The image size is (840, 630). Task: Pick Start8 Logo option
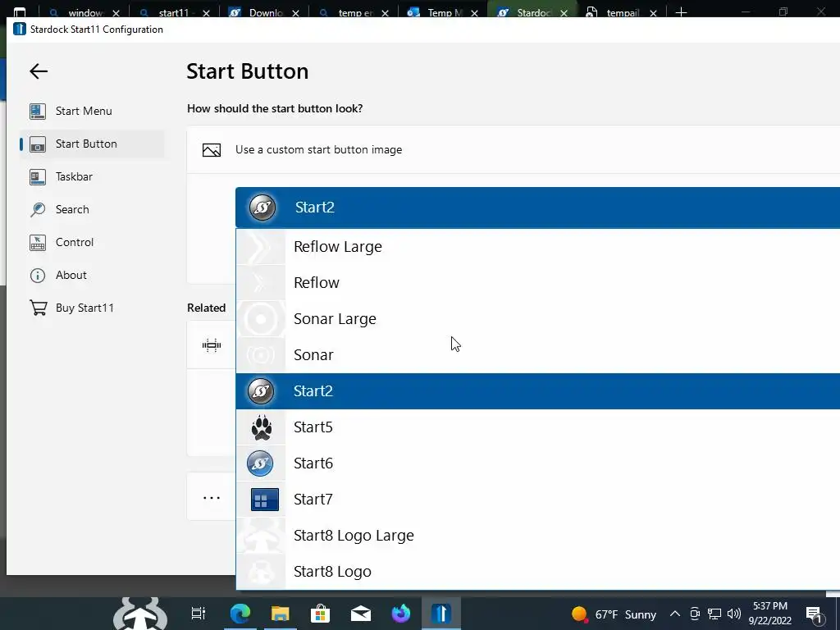[x=538, y=572]
